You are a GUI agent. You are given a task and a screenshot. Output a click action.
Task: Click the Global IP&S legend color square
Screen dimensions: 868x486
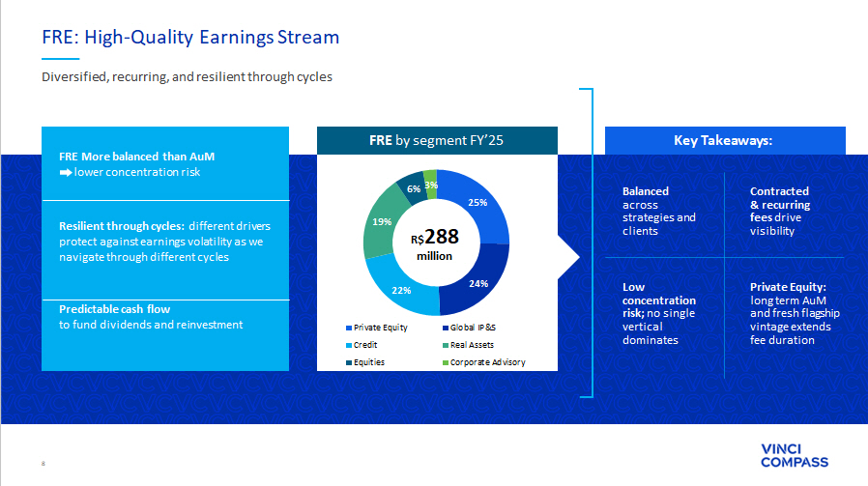point(444,328)
